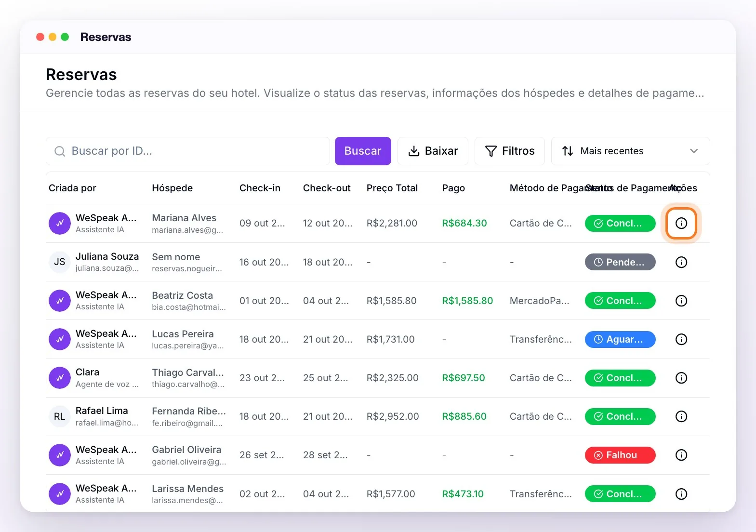Click the R$473.10 paid amount

tap(463, 494)
